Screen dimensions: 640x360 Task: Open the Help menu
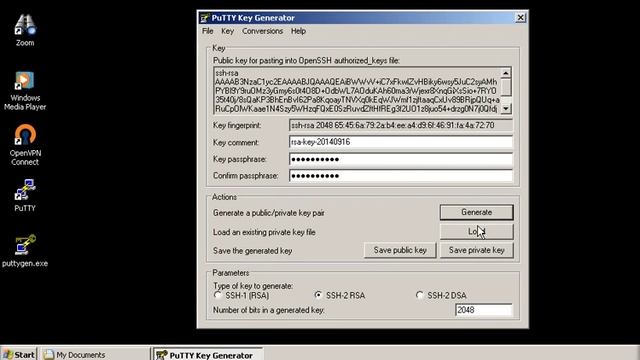tap(298, 31)
